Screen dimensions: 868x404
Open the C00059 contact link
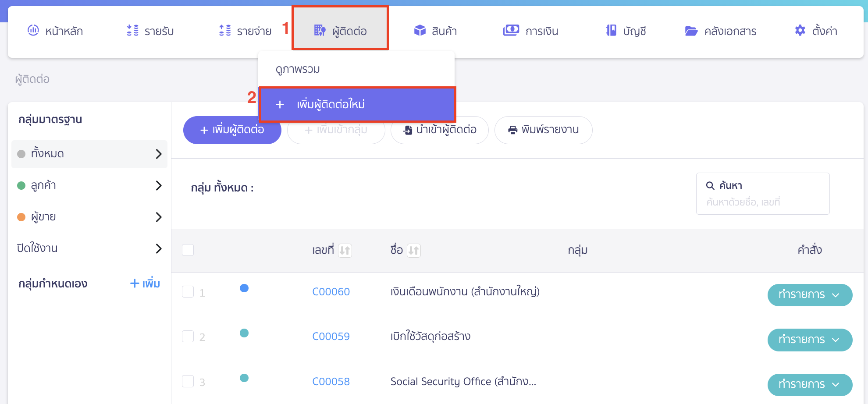[x=331, y=337]
